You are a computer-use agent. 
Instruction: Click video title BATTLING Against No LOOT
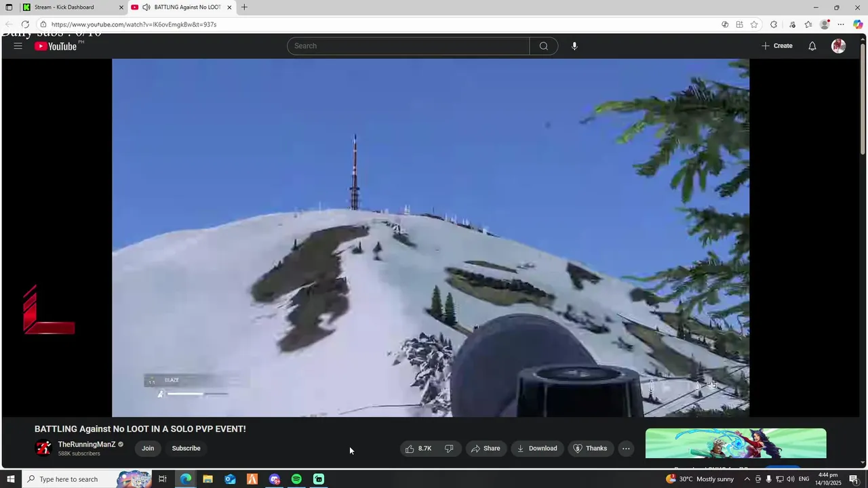pyautogui.click(x=140, y=429)
